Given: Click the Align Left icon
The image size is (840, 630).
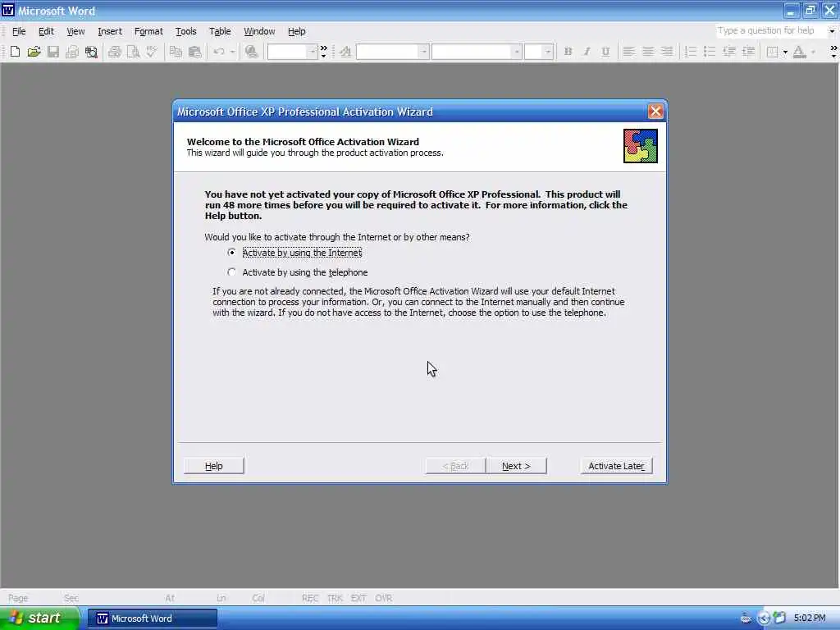Looking at the screenshot, I should click(629, 52).
